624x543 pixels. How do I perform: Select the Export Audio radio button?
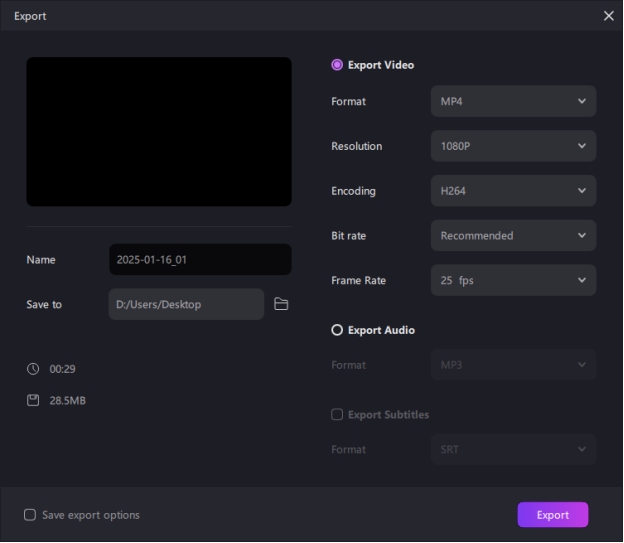337,330
